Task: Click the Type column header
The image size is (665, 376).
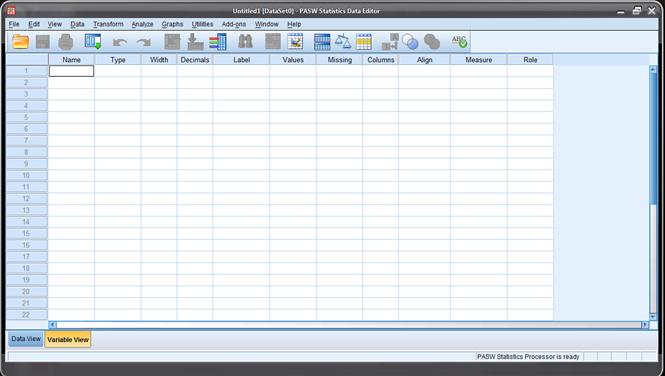Action: [x=118, y=60]
